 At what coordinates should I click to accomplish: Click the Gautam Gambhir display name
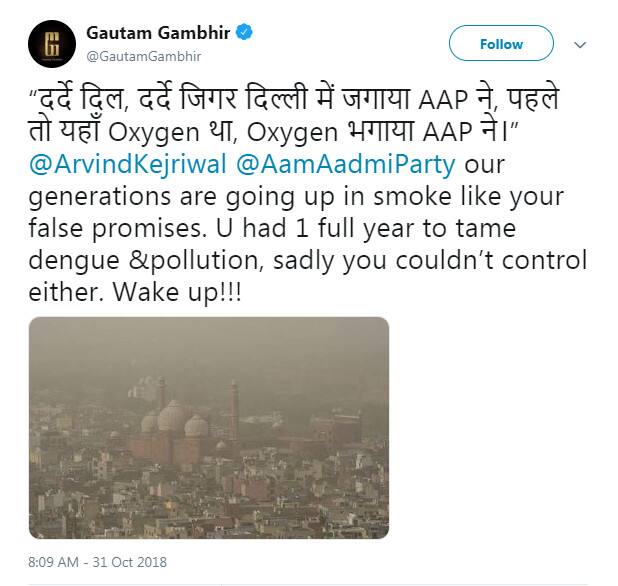point(158,33)
